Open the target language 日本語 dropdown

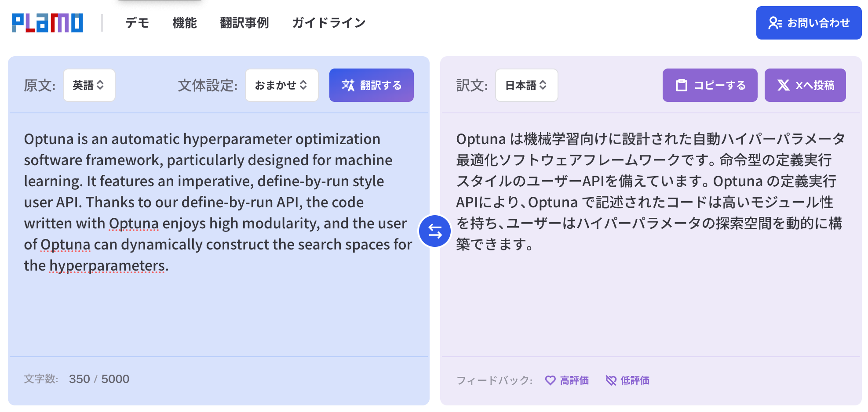526,85
